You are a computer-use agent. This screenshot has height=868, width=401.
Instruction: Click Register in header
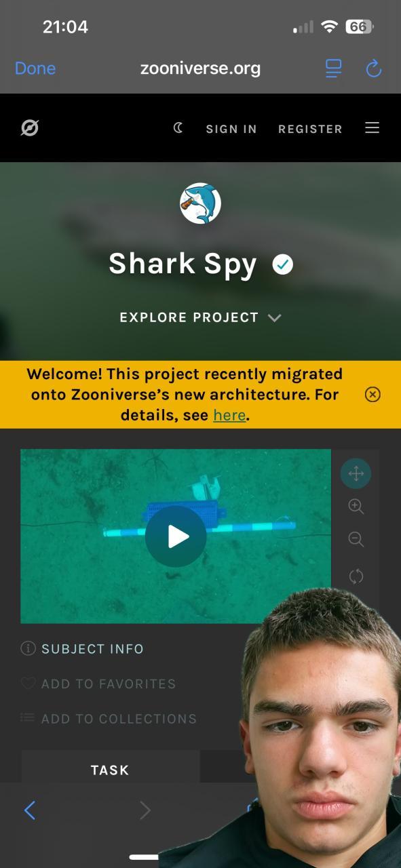(x=310, y=129)
